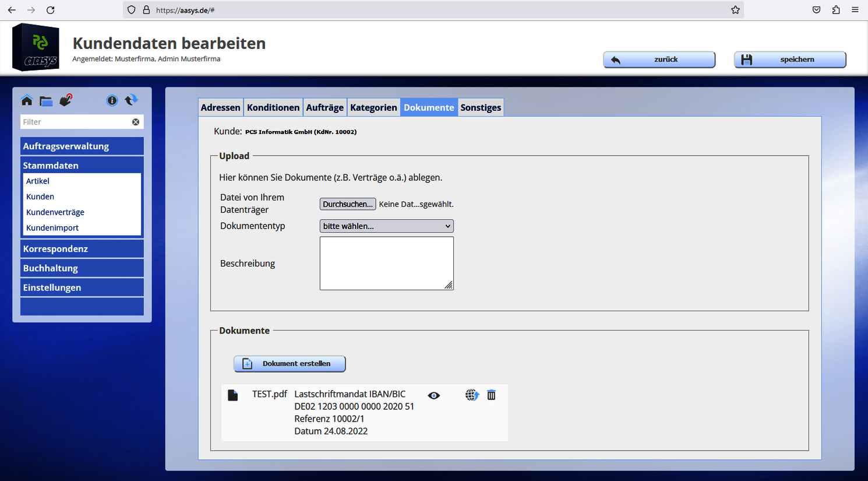Switch to the Kategorien tab
Image resolution: width=868 pixels, height=481 pixels.
pos(373,107)
